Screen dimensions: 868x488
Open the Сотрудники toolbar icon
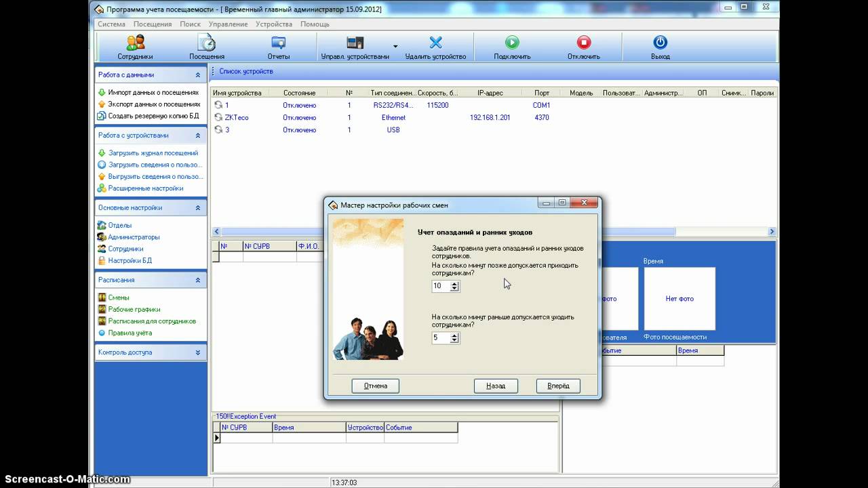pos(135,43)
